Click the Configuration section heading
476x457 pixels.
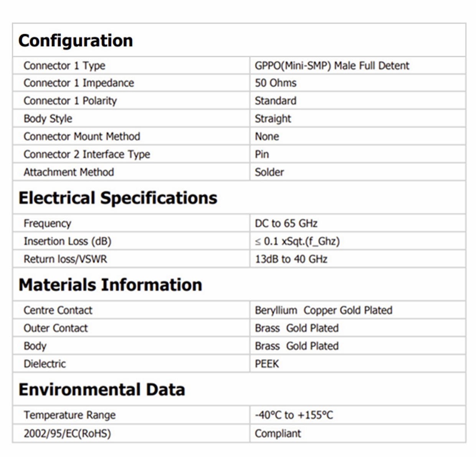(76, 41)
